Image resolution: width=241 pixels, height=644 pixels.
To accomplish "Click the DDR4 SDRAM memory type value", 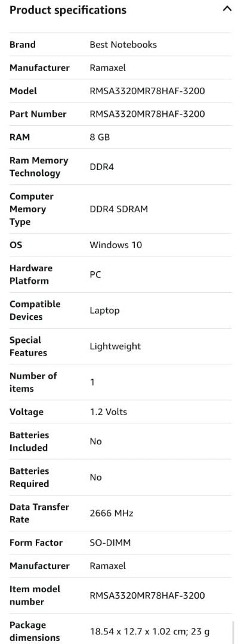I will tap(119, 209).
